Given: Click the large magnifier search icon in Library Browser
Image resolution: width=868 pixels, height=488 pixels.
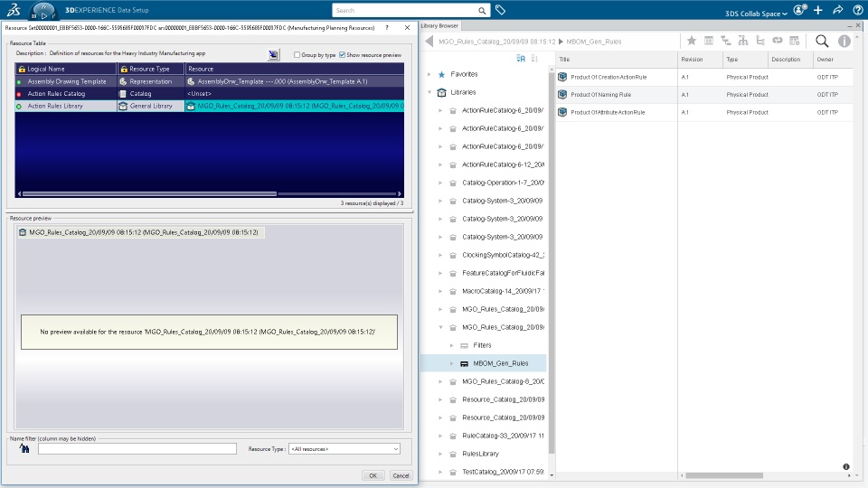Looking at the screenshot, I should [822, 41].
